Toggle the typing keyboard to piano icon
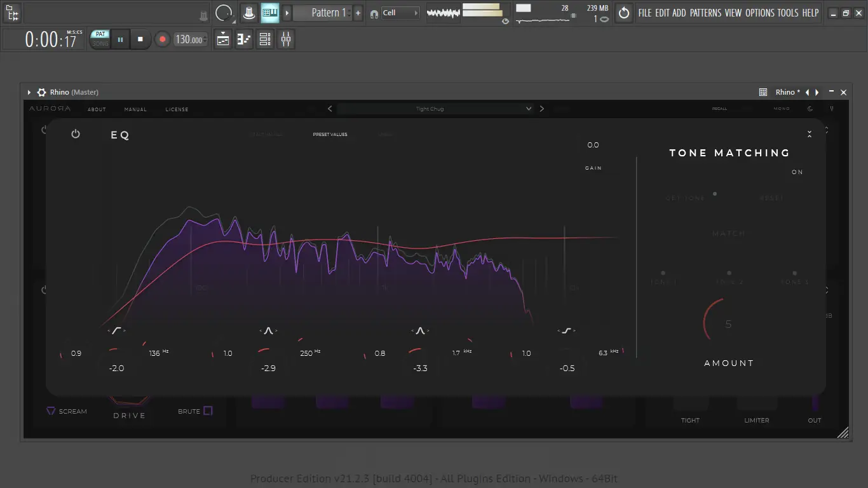868x488 pixels. point(270,13)
